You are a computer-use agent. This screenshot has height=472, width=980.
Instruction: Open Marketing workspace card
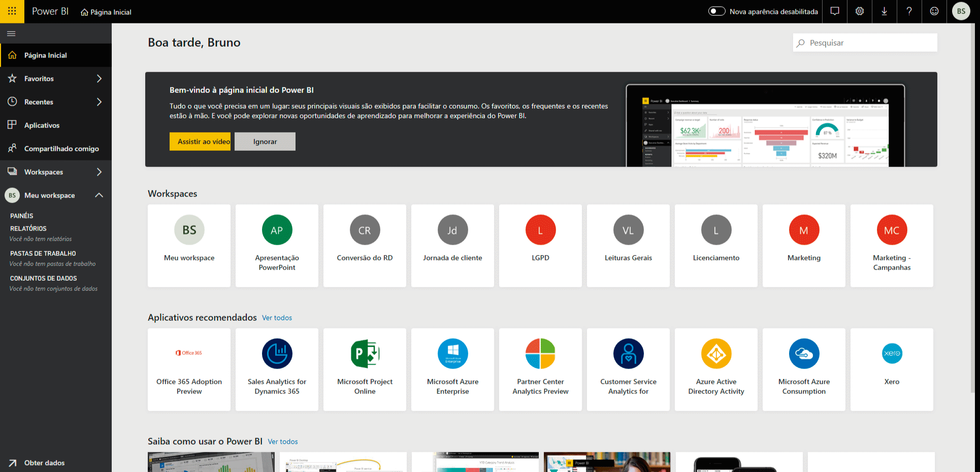[804, 246]
